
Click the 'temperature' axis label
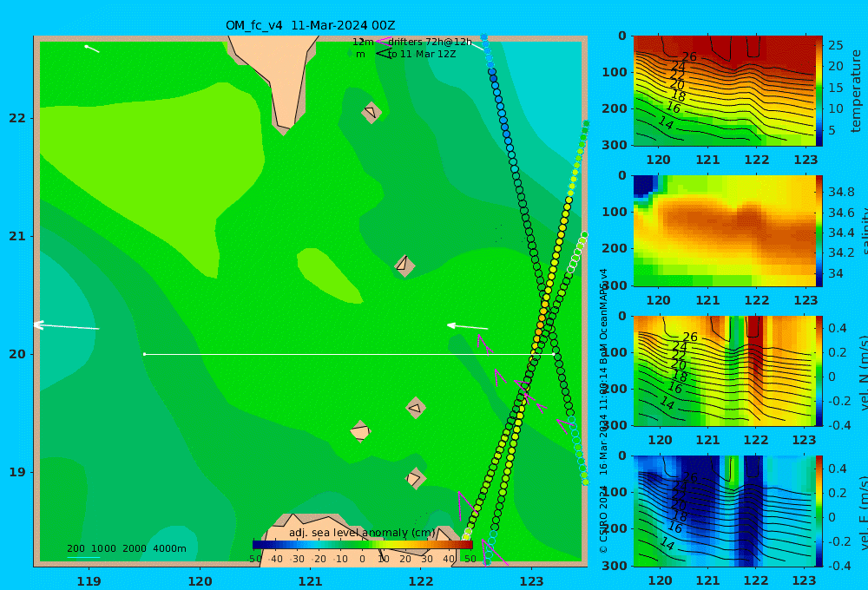856,91
